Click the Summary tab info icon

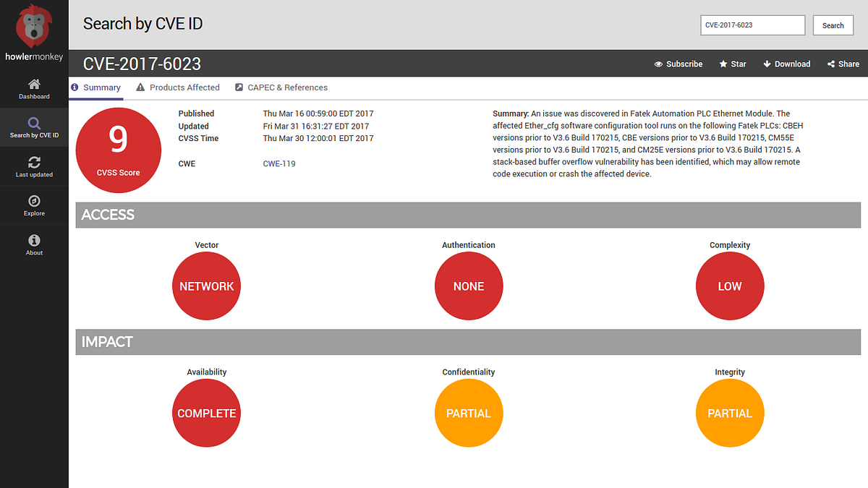pyautogui.click(x=75, y=87)
